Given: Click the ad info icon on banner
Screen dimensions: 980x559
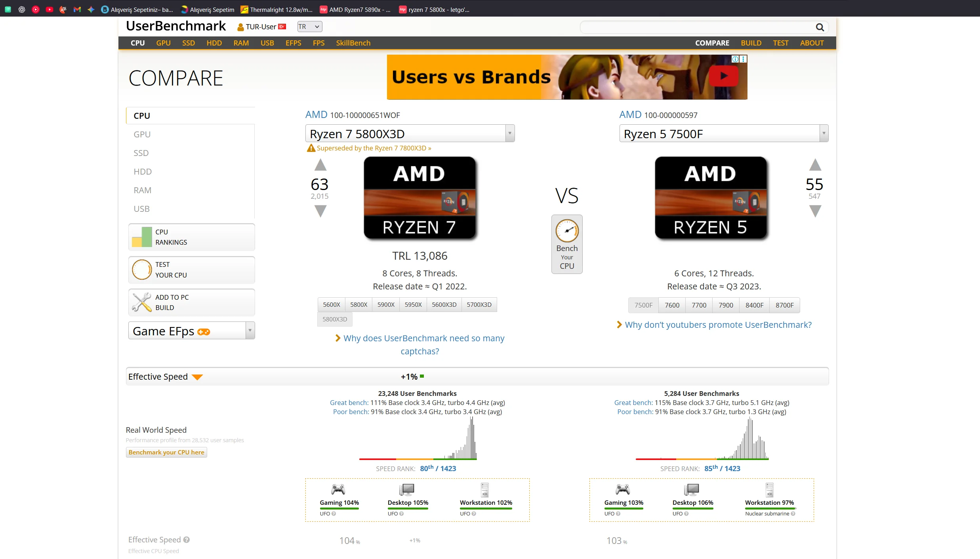Looking at the screenshot, I should tap(735, 59).
